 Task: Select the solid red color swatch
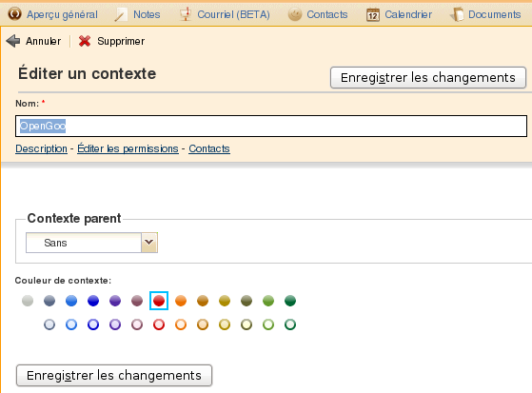[x=159, y=301]
